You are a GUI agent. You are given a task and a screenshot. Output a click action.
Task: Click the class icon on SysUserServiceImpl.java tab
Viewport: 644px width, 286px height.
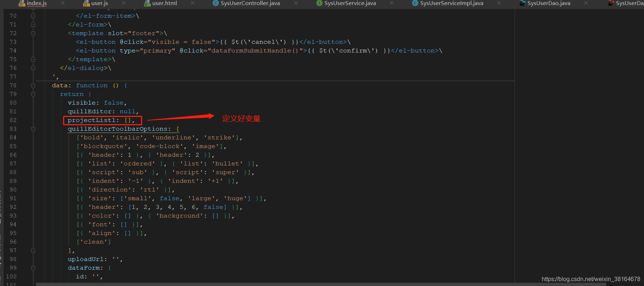(415, 3)
